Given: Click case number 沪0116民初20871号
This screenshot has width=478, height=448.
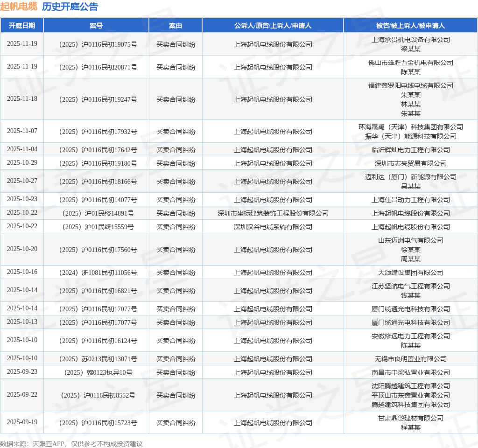Looking at the screenshot, I should (98, 67).
